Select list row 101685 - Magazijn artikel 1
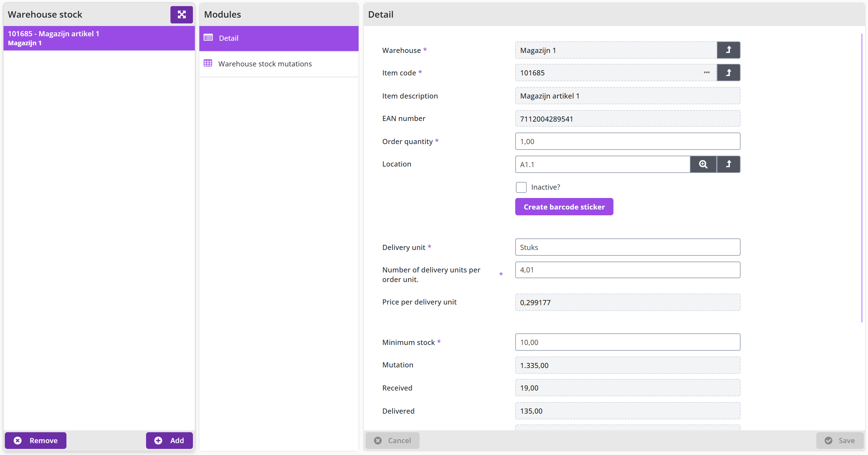868x455 pixels. (99, 39)
